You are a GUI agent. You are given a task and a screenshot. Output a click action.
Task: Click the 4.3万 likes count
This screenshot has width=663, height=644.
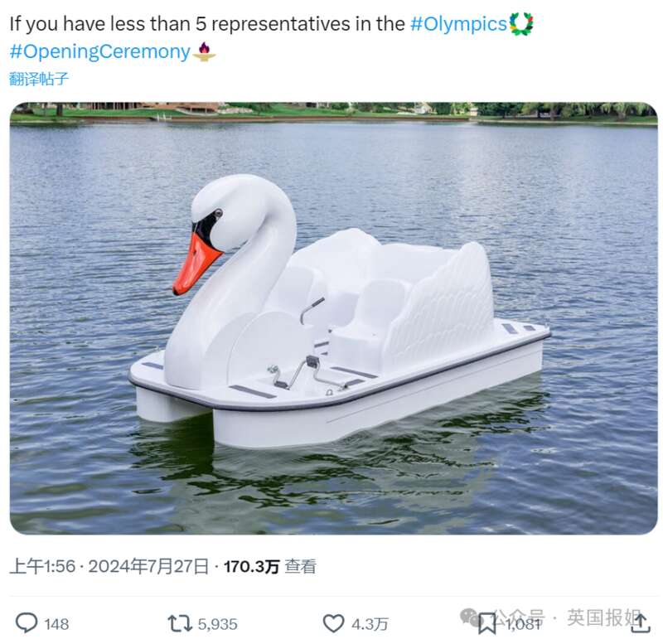pyautogui.click(x=370, y=624)
